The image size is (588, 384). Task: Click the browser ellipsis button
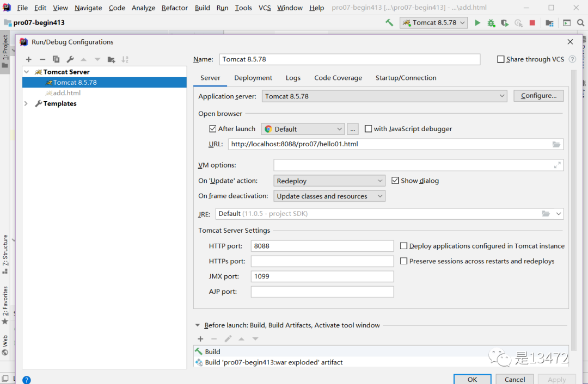coord(352,129)
